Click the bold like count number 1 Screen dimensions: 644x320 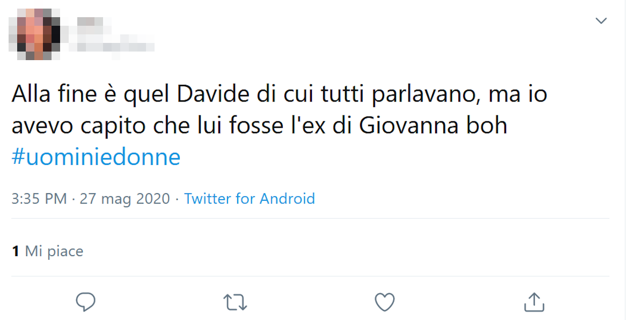(16, 251)
